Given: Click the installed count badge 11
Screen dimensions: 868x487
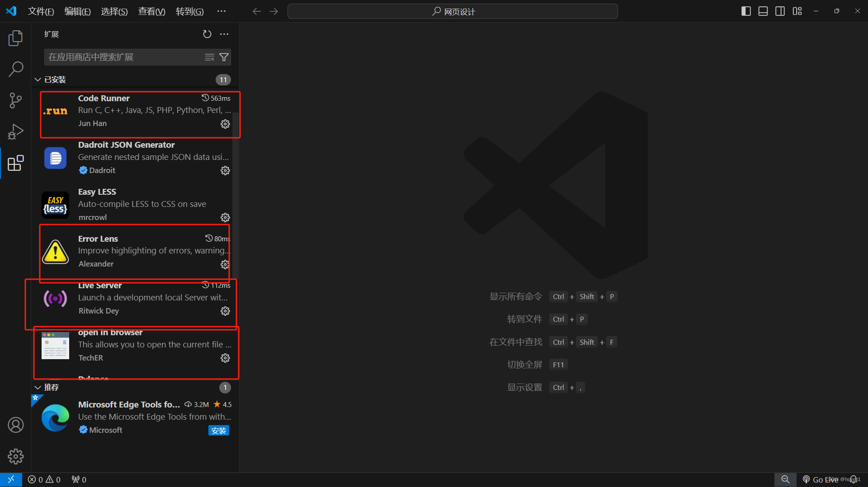Looking at the screenshot, I should 223,80.
